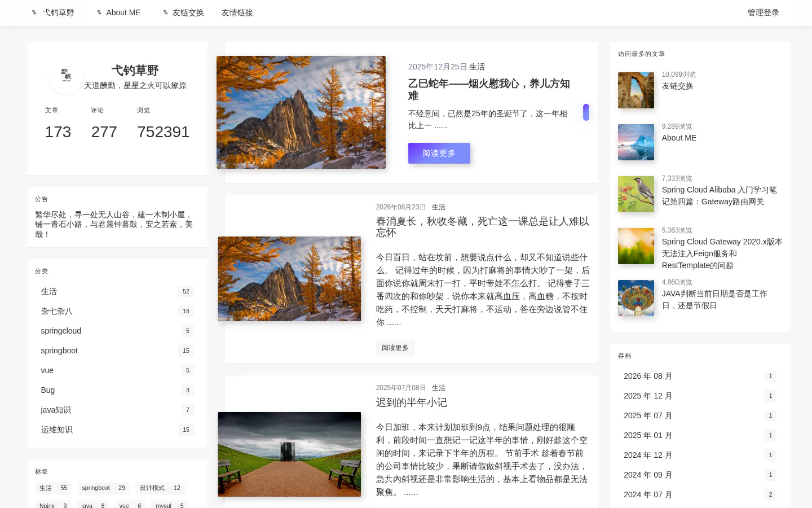Click the 管理登录 login link
The width and height of the screenshot is (812, 508).
(764, 12)
